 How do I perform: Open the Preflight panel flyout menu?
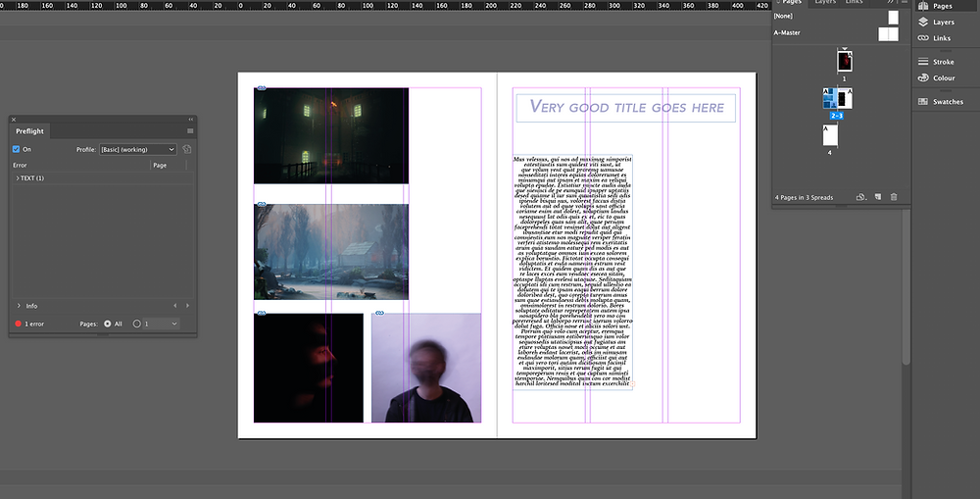coord(190,130)
